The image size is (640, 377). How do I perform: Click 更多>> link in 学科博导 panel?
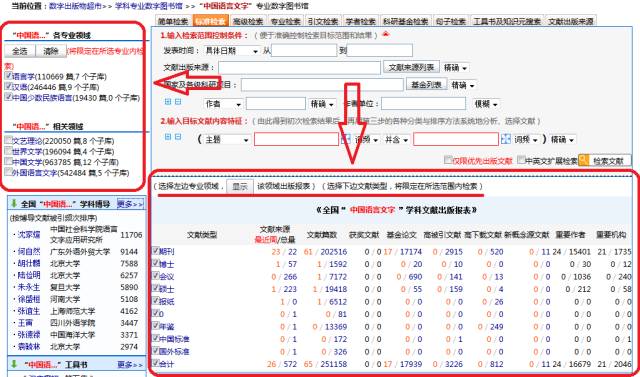tap(130, 204)
